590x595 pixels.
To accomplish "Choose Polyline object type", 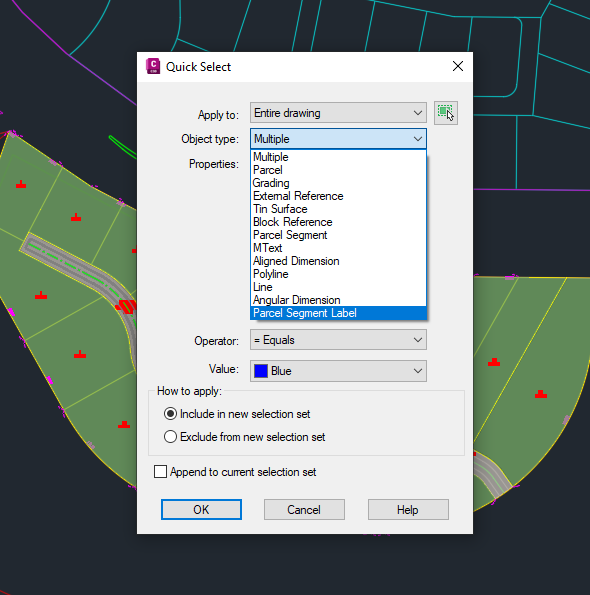I will tap(338, 274).
